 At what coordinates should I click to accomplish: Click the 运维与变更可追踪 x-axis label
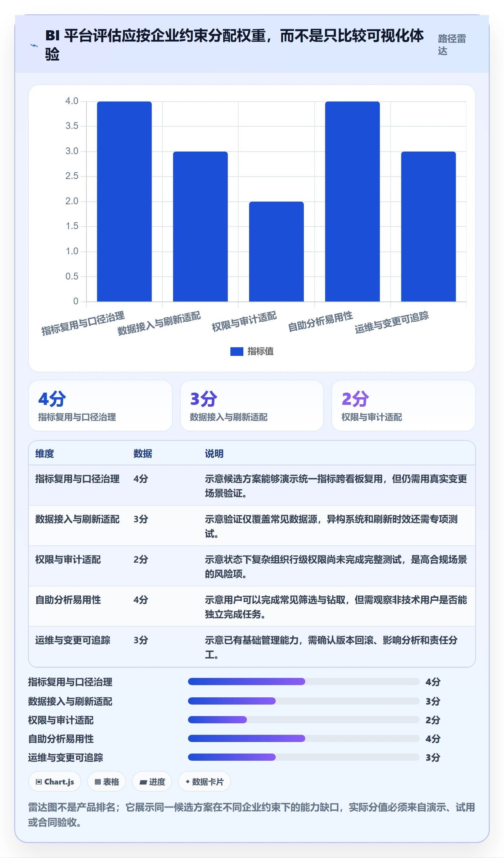(392, 322)
